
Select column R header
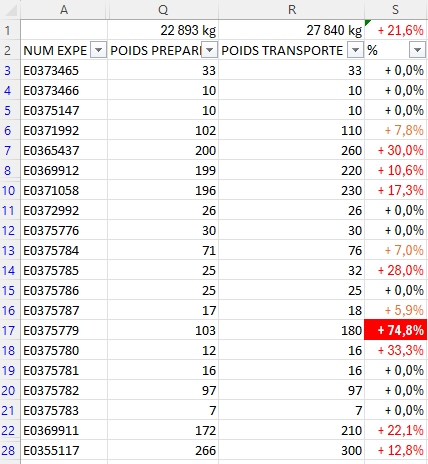pyautogui.click(x=292, y=10)
